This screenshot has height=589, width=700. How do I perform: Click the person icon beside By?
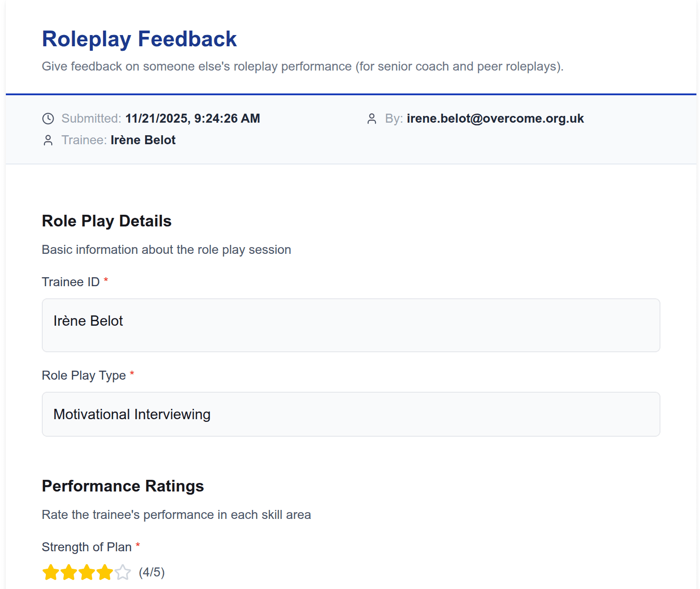372,119
